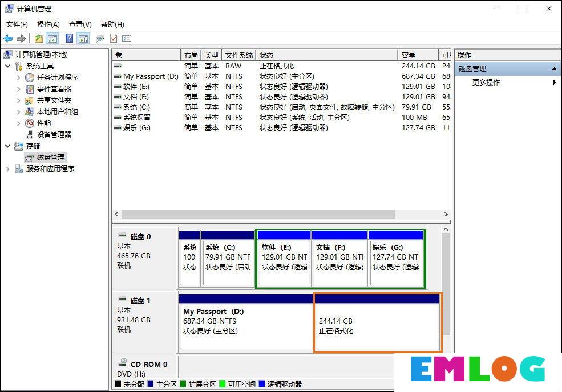Screen dimensions: 562x392
Task: Click the Up one level folder icon
Action: (x=39, y=38)
